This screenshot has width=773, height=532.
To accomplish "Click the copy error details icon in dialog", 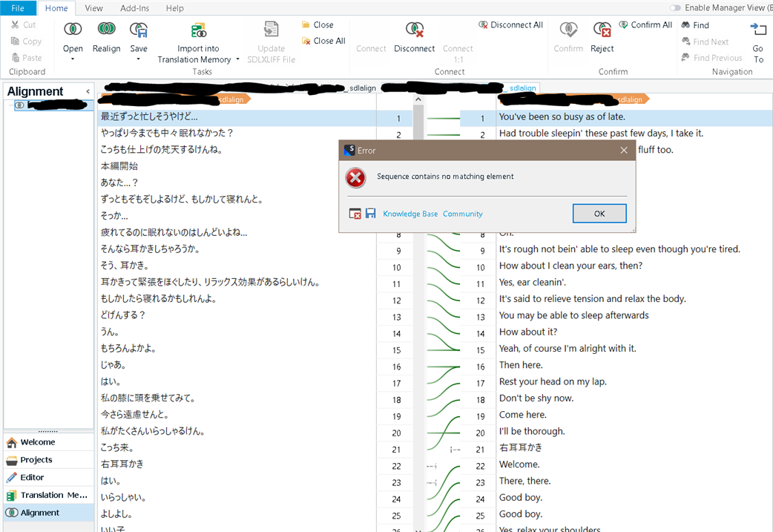I will (x=355, y=214).
